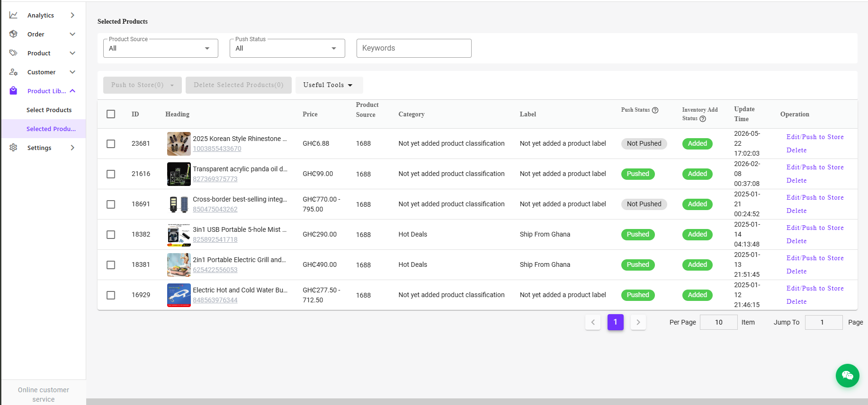Click the Product tag icon
The width and height of the screenshot is (868, 405).
click(13, 53)
